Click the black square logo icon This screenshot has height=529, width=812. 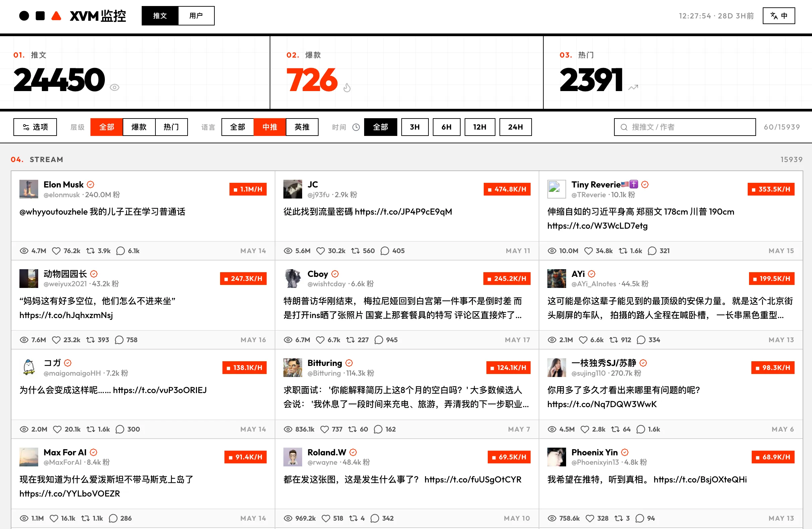pyautogui.click(x=40, y=16)
